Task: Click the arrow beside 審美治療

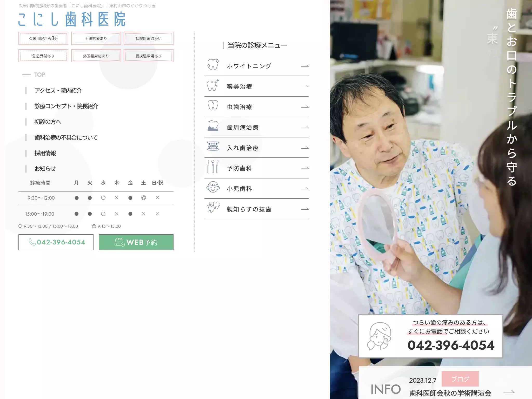Action: [305, 87]
